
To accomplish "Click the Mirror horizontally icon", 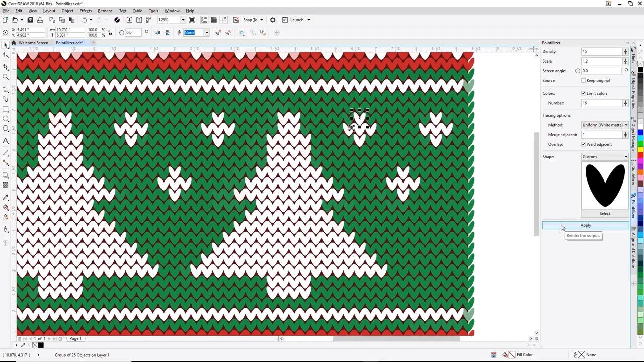I will pyautogui.click(x=157, y=33).
